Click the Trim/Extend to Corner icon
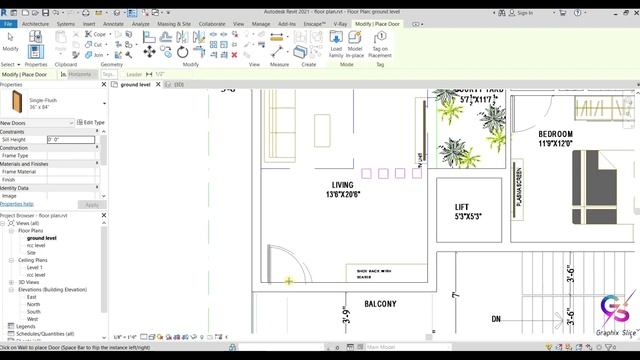This screenshot has height=360, width=640. [x=199, y=51]
